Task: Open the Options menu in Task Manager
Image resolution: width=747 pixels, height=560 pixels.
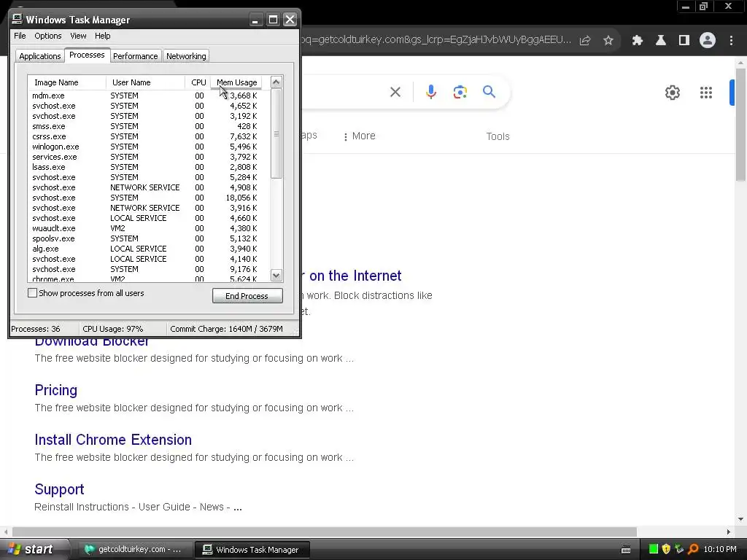Action: tap(47, 36)
